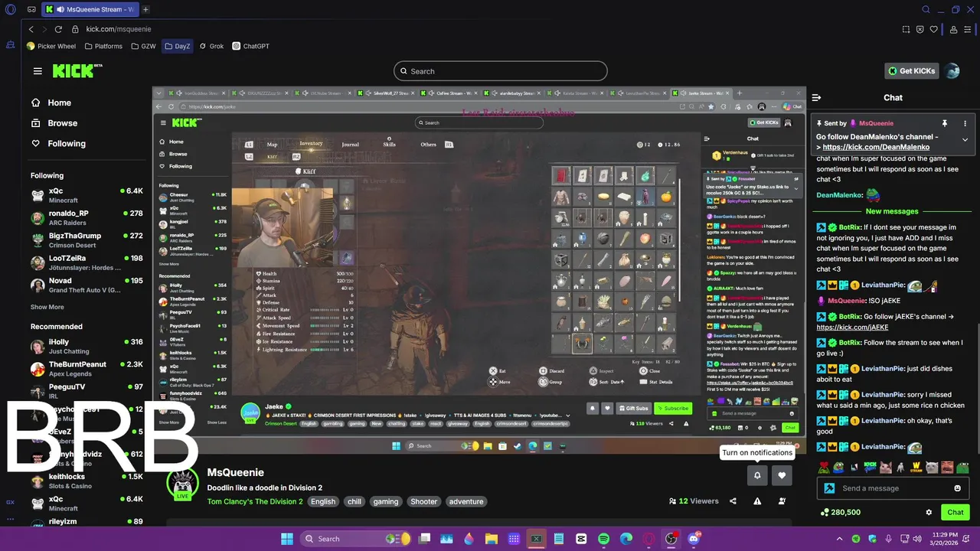Click the Get KICKs button
Screen dimensions: 980x551
pos(911,71)
